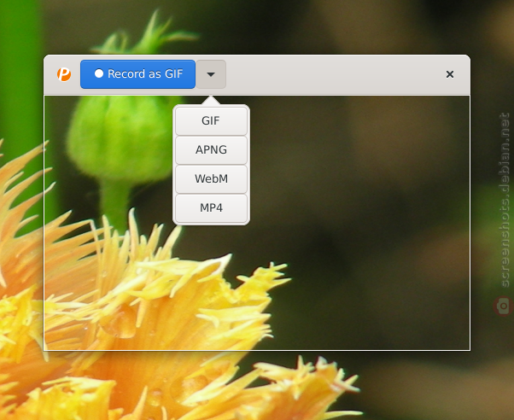
Task: Select WebM from format list
Action: tap(211, 178)
